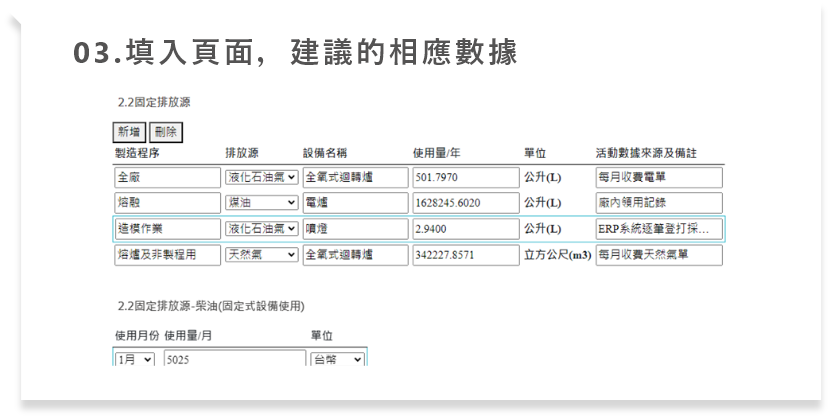The height and width of the screenshot is (418, 831).
Task: Click the 2.2固定排放源 section heading
Action: tap(154, 102)
